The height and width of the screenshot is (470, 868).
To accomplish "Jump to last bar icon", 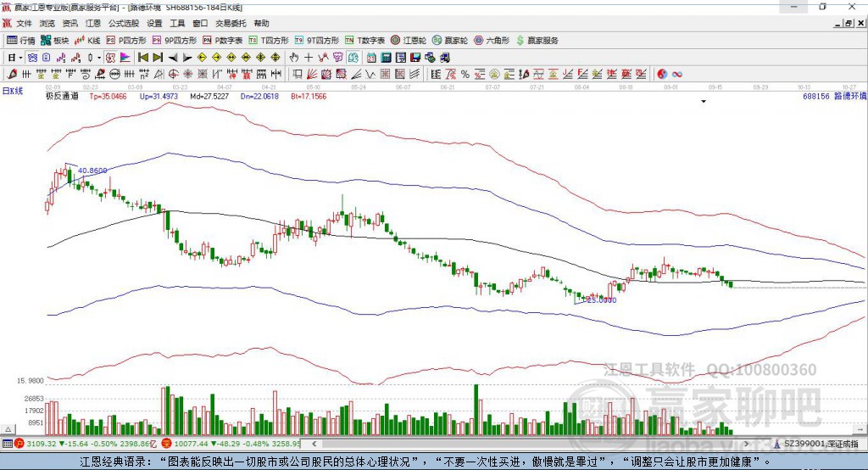I will coord(158,58).
